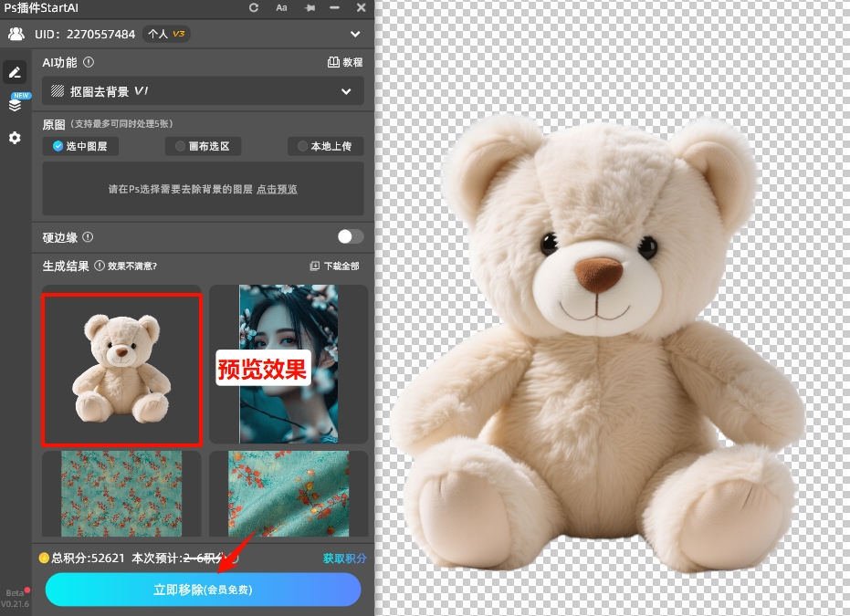Viewport: 850px width, 616px height.
Task: Open the 教程 tutorial link
Action: (x=345, y=63)
